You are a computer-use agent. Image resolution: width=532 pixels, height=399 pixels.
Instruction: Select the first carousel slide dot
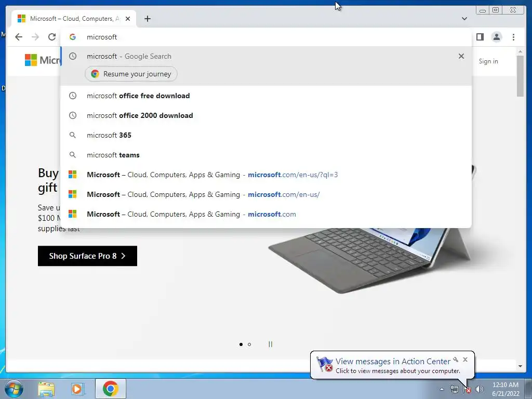click(x=241, y=344)
